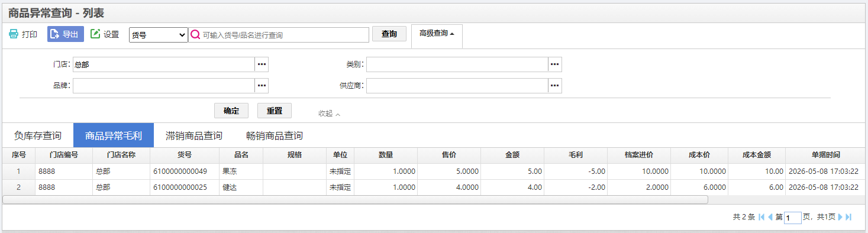Open the 滞销商品查询 tab
The image size is (868, 233).
click(194, 135)
